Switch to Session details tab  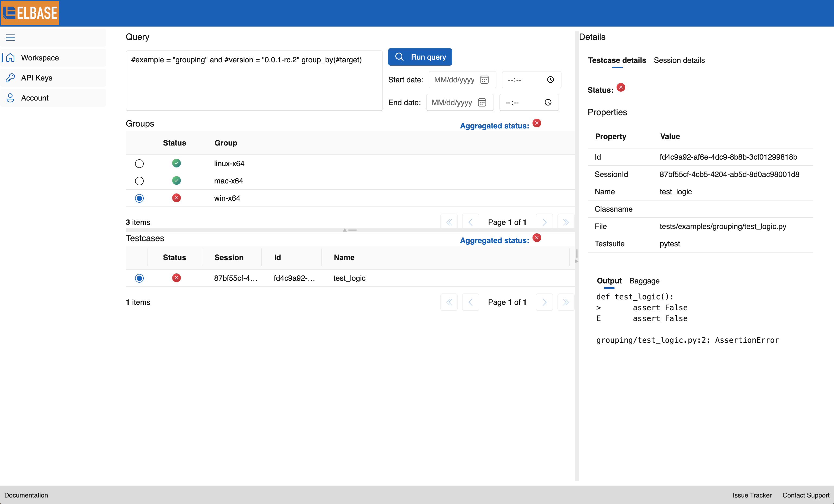click(x=679, y=60)
